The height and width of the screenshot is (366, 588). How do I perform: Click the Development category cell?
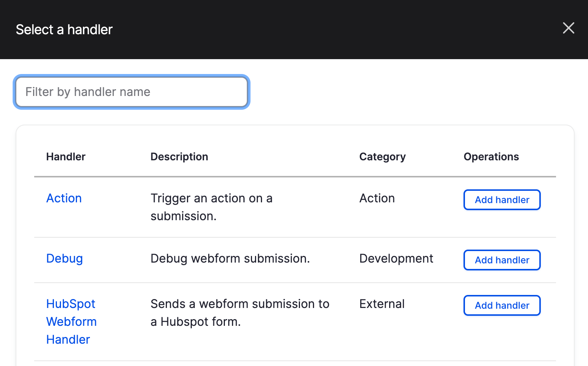click(x=396, y=259)
